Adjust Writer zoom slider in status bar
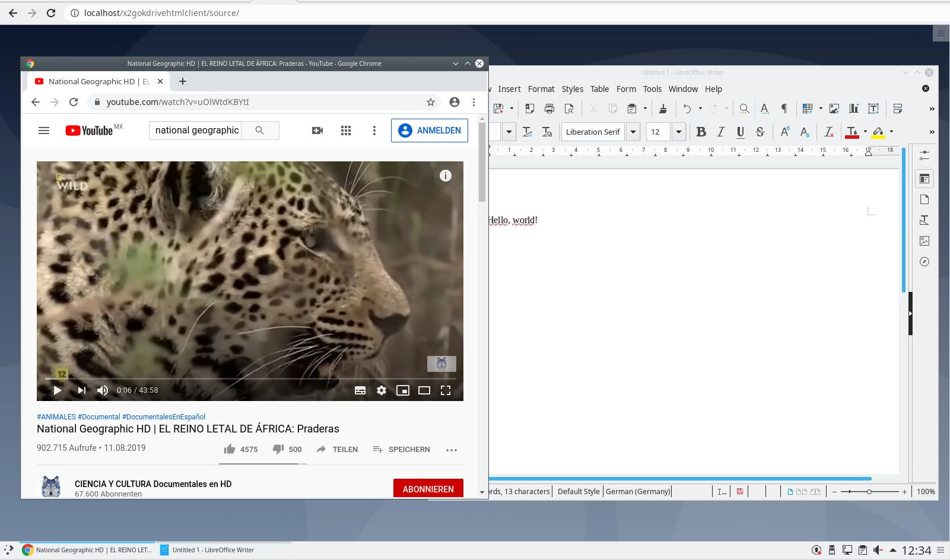 point(869,491)
